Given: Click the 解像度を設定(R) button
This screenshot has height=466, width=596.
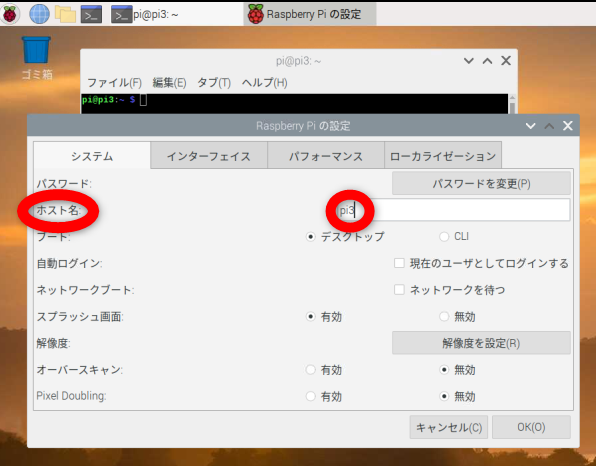Looking at the screenshot, I should click(x=481, y=343).
